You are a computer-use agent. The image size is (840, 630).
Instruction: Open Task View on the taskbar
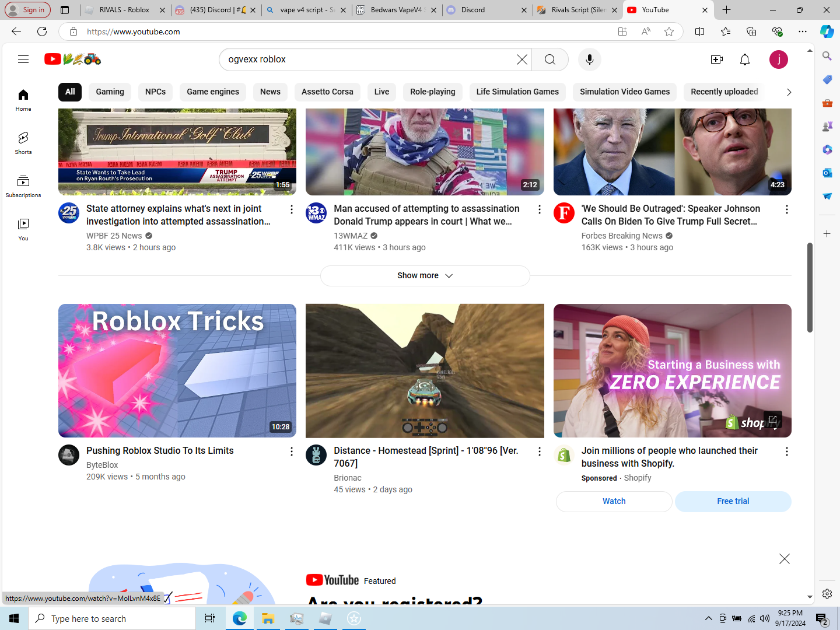[210, 618]
